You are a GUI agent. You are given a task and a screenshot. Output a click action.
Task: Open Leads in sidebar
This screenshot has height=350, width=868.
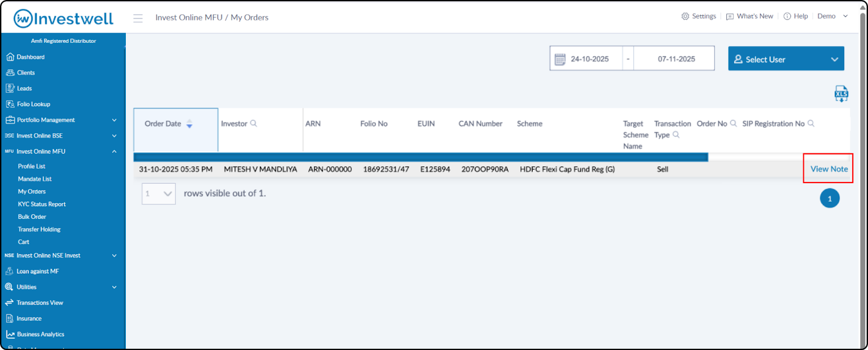pyautogui.click(x=24, y=88)
